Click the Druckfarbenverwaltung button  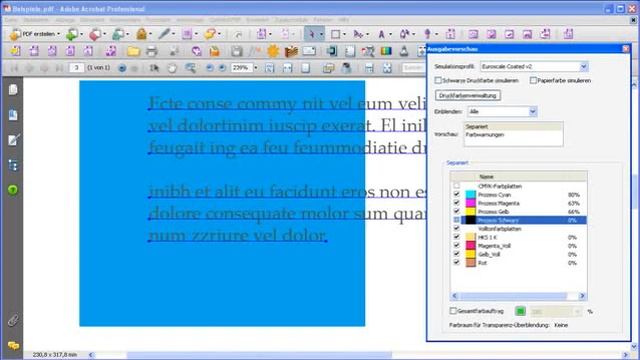(468, 96)
